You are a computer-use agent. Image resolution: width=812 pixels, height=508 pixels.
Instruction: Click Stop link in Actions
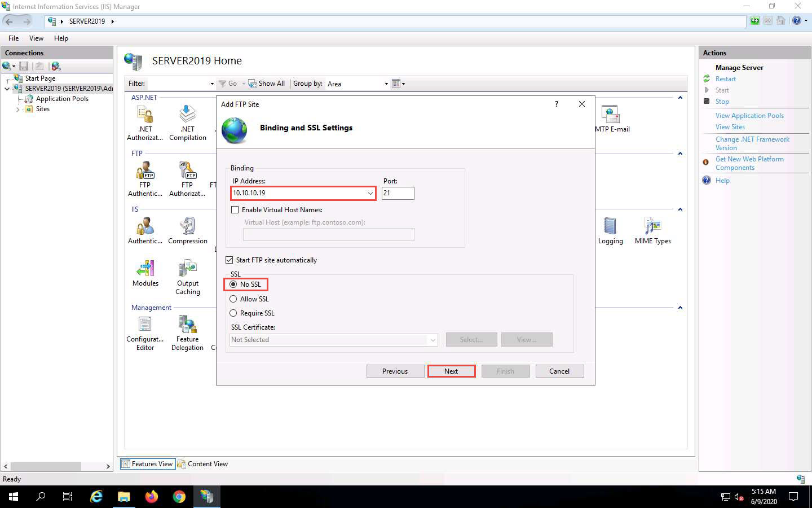click(722, 102)
